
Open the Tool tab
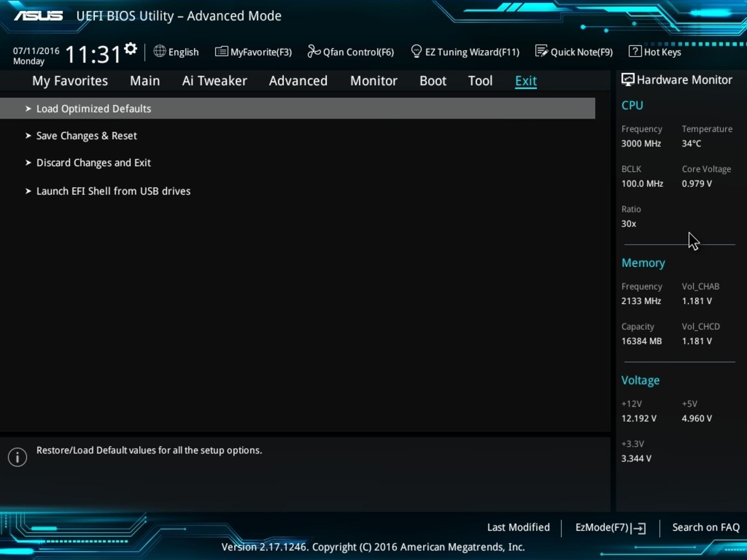(481, 81)
